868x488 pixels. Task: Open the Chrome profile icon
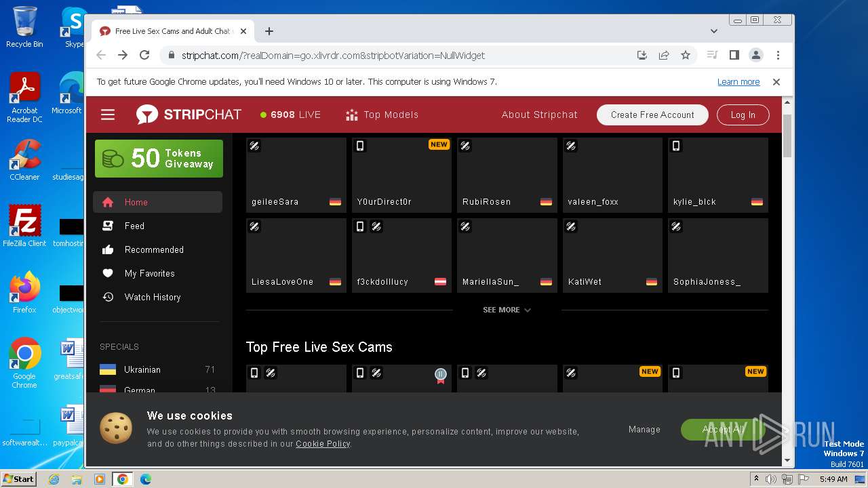[755, 55]
